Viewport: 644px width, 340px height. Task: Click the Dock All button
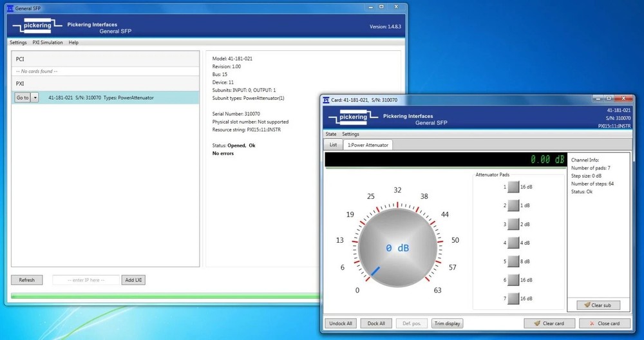pos(376,323)
